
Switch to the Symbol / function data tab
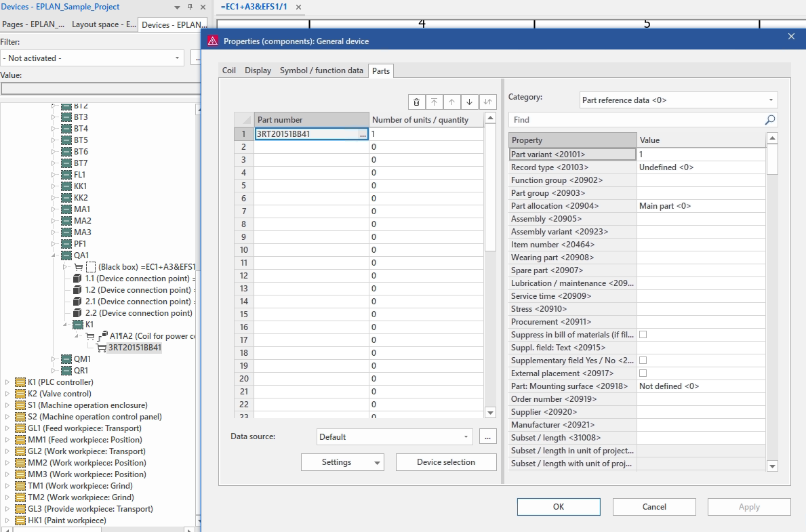point(321,70)
